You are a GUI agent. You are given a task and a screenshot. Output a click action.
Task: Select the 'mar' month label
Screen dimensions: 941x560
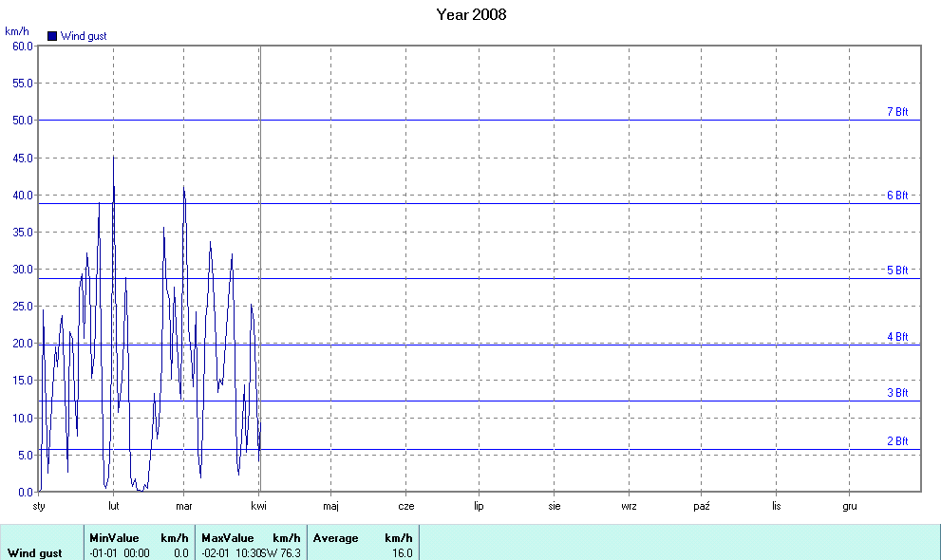click(x=184, y=506)
